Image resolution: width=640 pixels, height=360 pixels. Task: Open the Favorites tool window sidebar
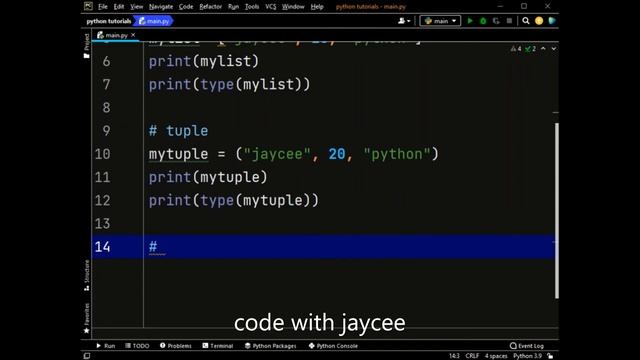click(87, 318)
